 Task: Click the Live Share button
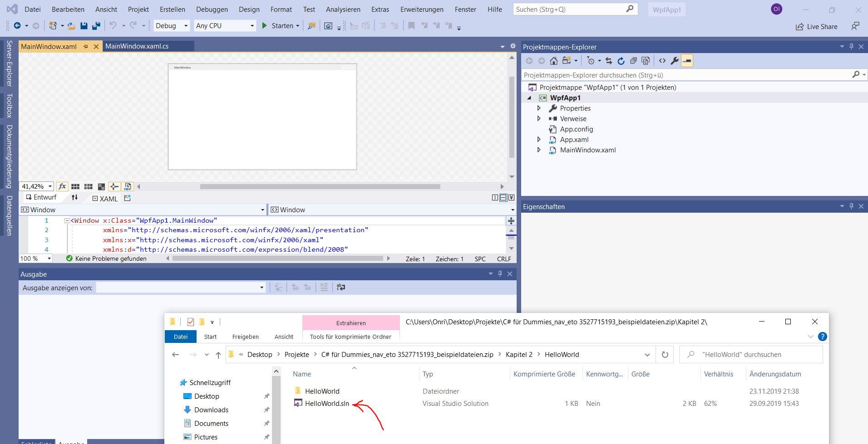click(x=817, y=26)
